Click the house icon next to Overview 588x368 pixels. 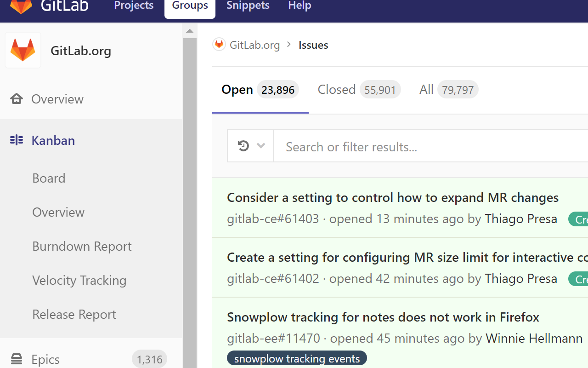coord(17,99)
